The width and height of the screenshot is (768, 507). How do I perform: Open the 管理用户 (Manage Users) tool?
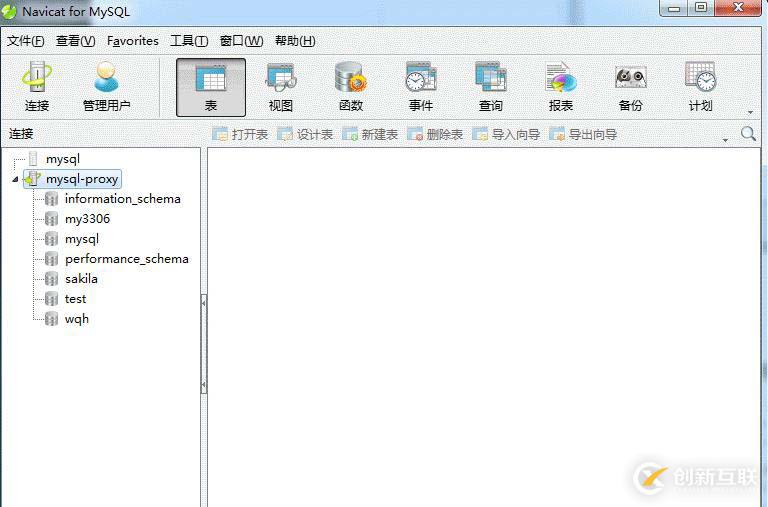[x=106, y=86]
